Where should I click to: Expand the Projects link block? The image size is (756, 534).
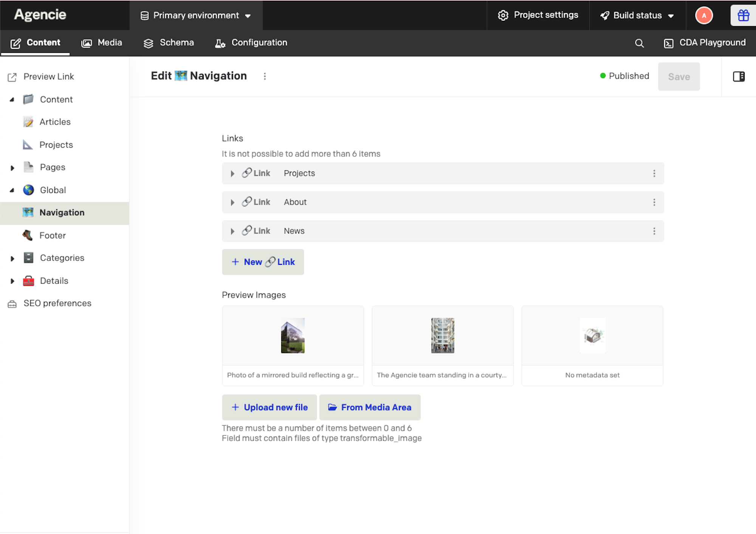[x=232, y=174]
